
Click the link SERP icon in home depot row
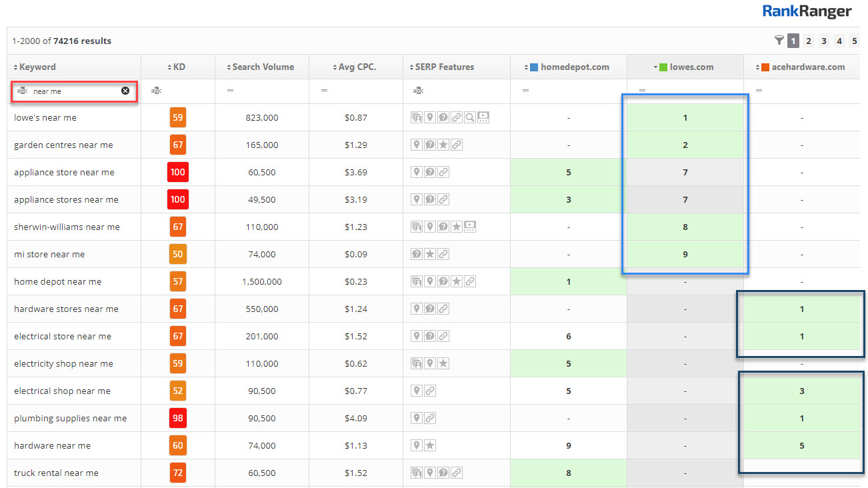point(470,282)
